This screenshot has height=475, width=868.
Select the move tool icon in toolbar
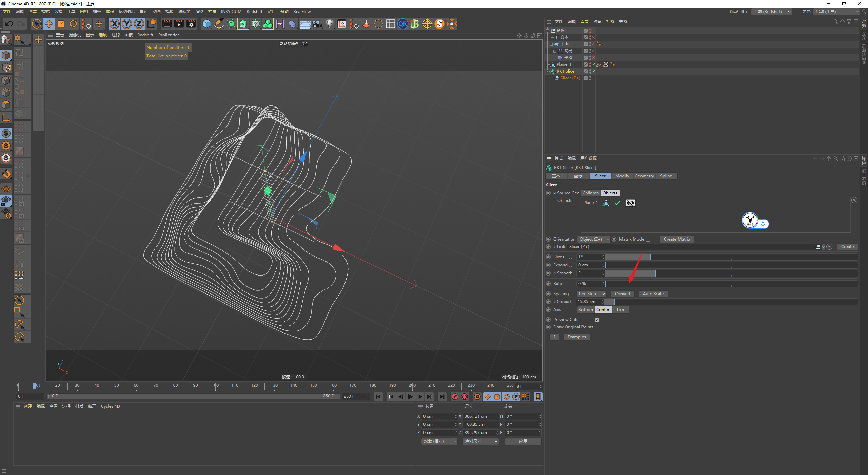click(x=48, y=24)
